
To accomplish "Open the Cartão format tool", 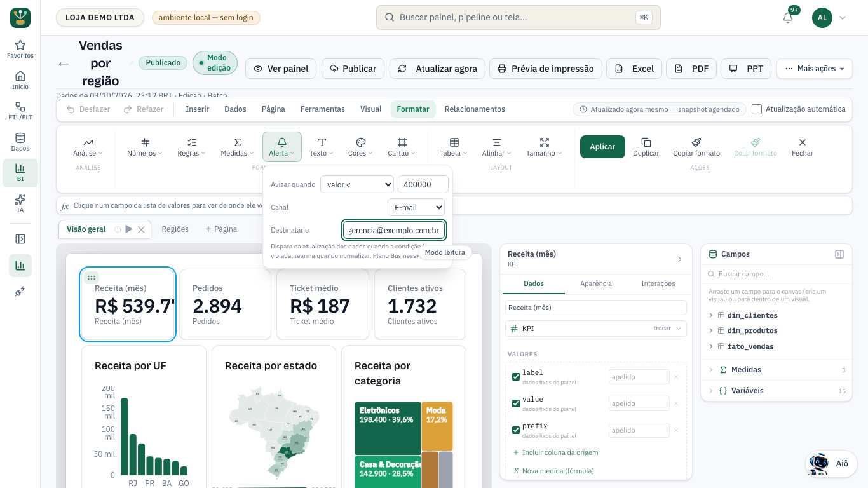I will (402, 147).
